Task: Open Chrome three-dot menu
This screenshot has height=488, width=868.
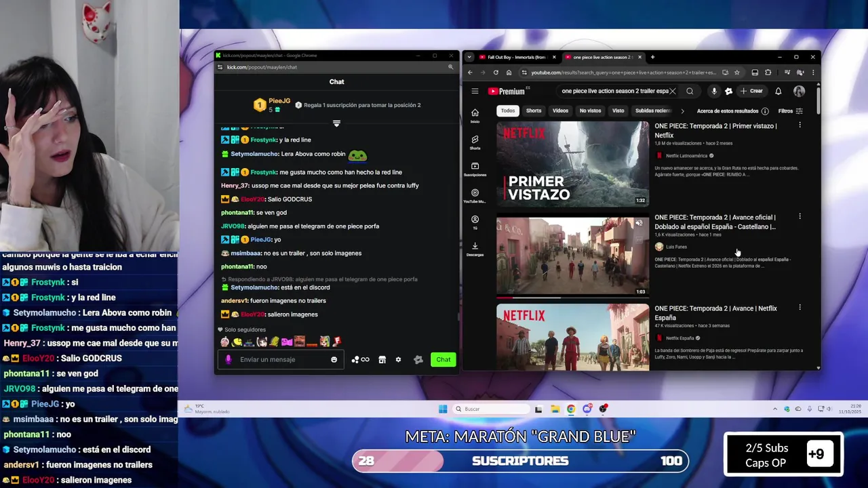Action: [813, 73]
